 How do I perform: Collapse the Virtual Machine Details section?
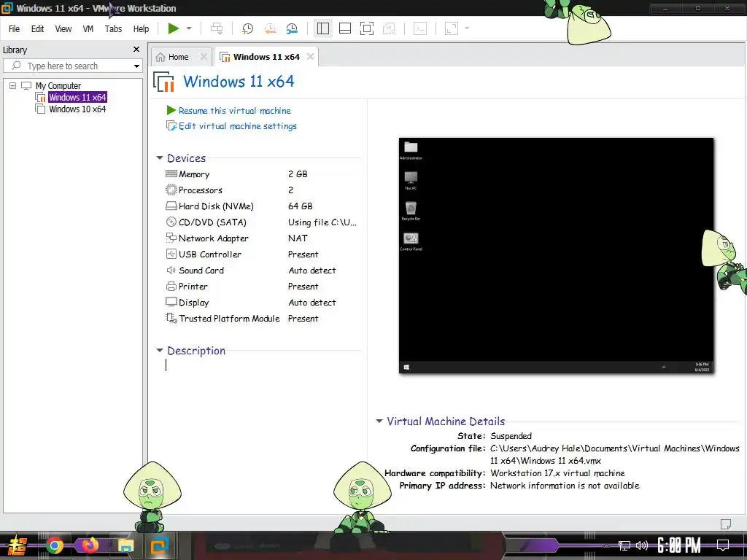tap(379, 421)
